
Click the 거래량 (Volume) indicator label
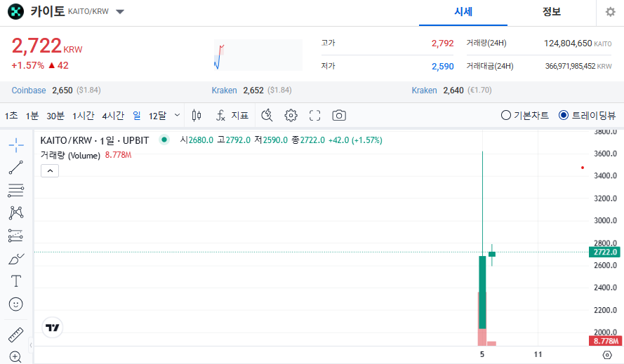(70, 155)
